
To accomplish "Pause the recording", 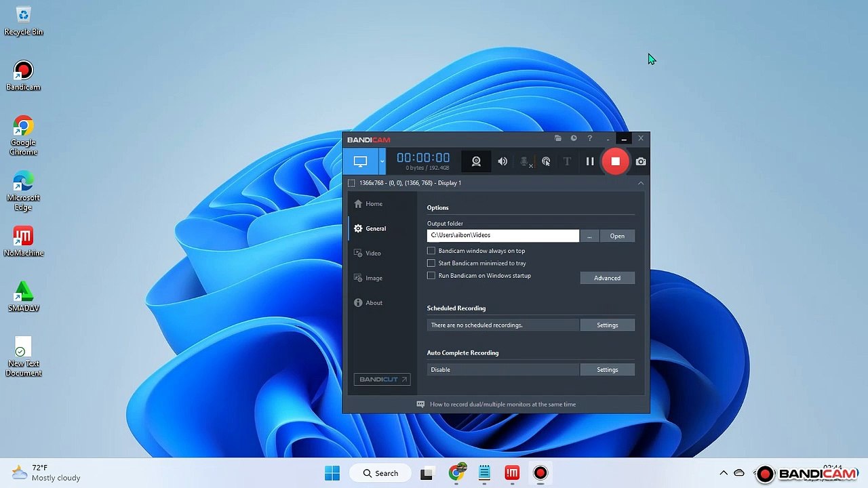I will pyautogui.click(x=590, y=161).
